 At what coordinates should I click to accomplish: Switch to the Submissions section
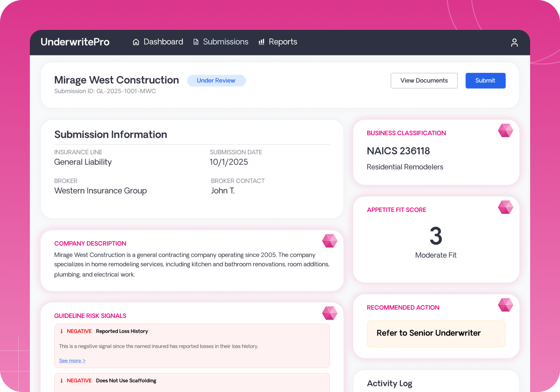coord(225,42)
